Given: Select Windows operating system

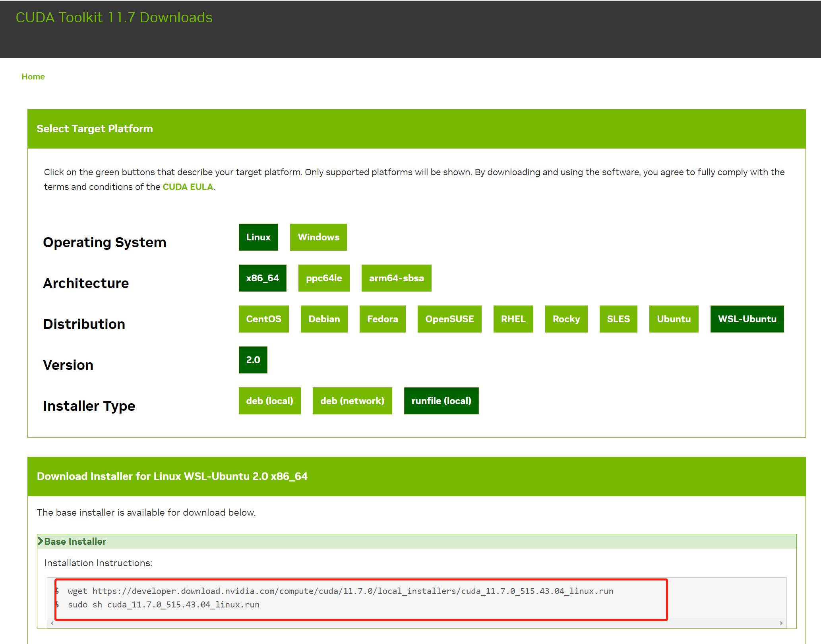Looking at the screenshot, I should [x=318, y=237].
